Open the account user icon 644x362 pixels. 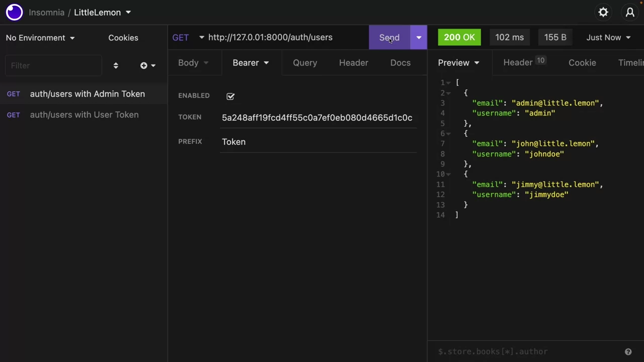[630, 12]
